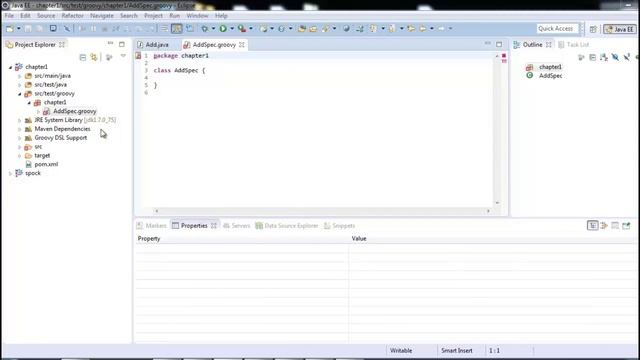The width and height of the screenshot is (640, 360).
Task: Close the AddSpec.groovy editor tab
Action: [x=242, y=44]
